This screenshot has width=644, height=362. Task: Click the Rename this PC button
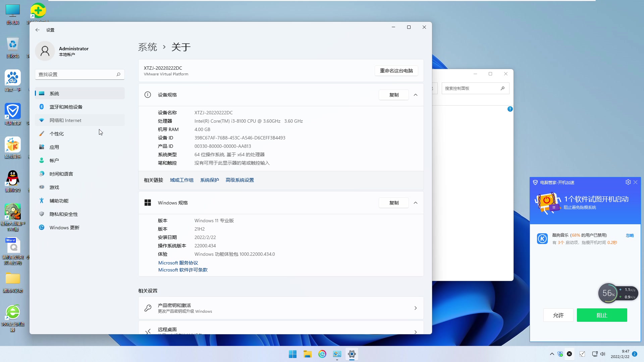click(x=396, y=71)
